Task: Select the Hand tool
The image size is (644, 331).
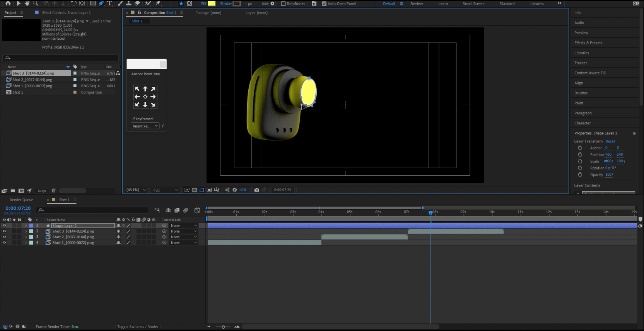Action: click(27, 3)
